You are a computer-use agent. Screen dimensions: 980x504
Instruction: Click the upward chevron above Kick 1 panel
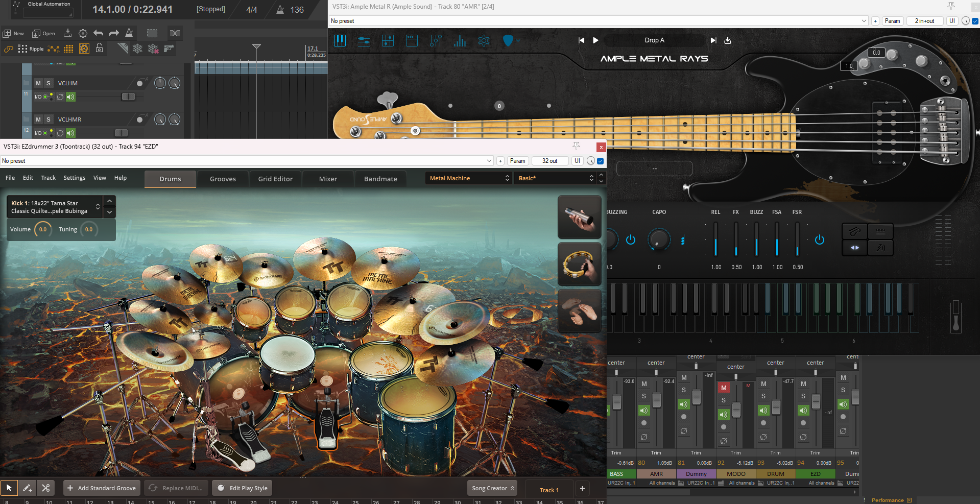click(109, 201)
